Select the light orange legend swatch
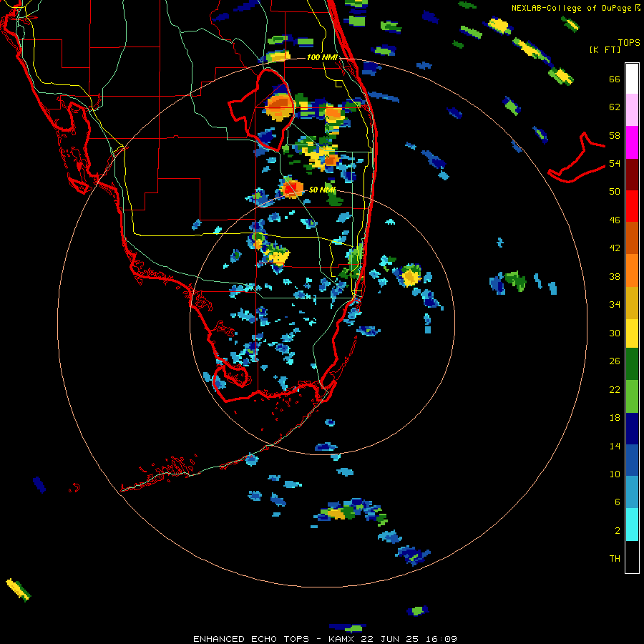This screenshot has height=644, width=644. click(632, 270)
